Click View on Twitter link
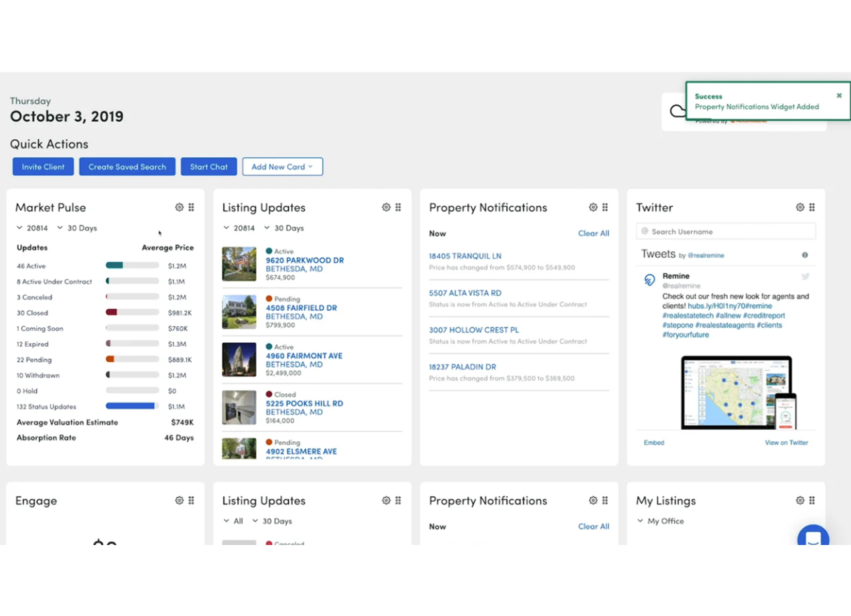851x616 pixels. pos(786,443)
